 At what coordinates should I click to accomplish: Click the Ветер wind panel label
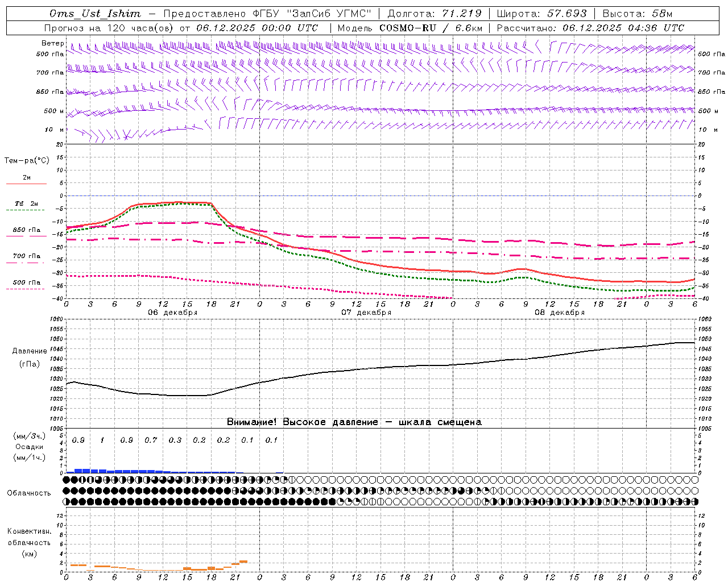[52, 43]
